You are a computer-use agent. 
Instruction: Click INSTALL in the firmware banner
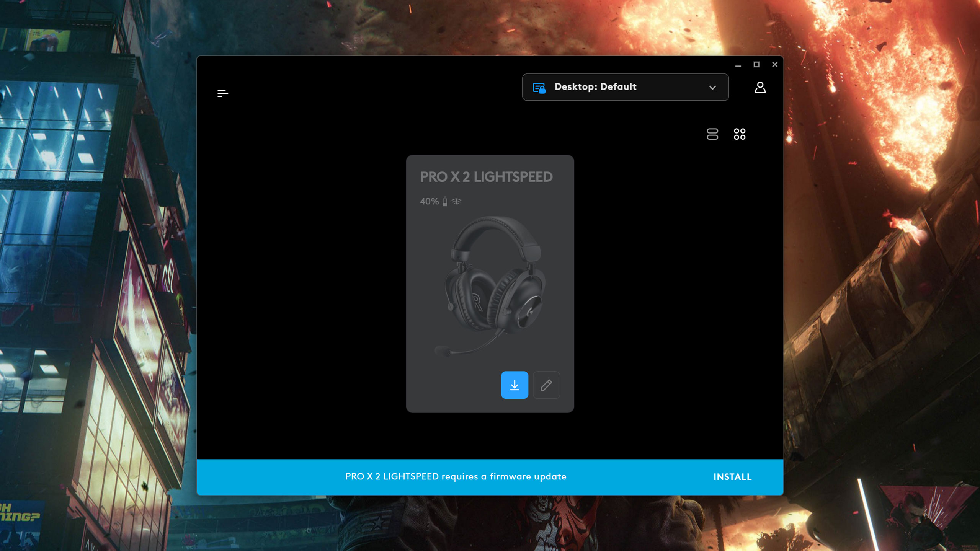[x=732, y=477]
